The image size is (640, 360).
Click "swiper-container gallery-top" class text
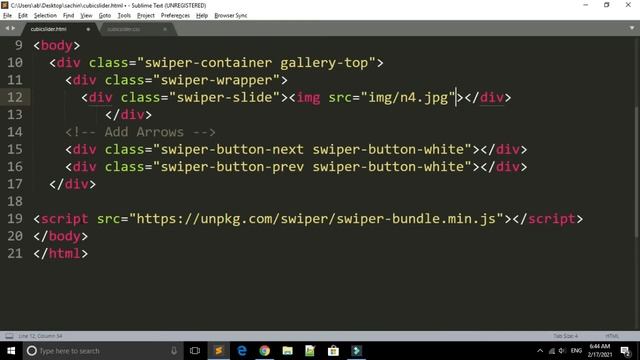click(x=256, y=62)
